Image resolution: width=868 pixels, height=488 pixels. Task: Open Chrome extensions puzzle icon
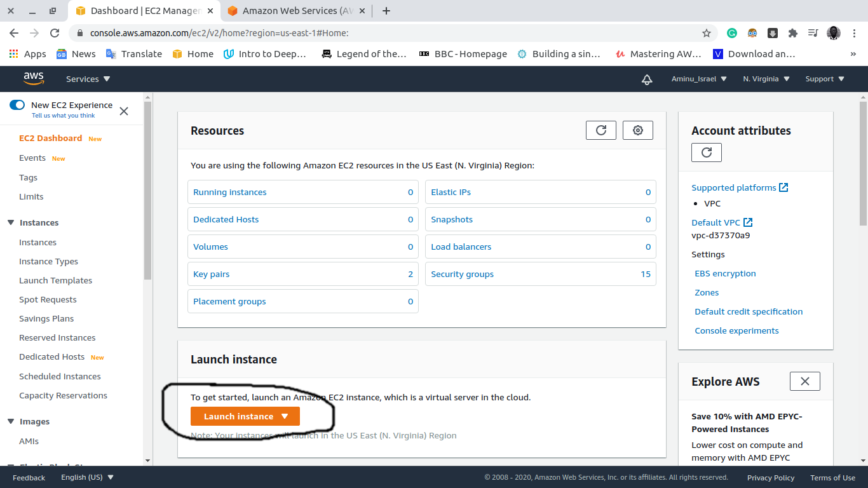(792, 33)
